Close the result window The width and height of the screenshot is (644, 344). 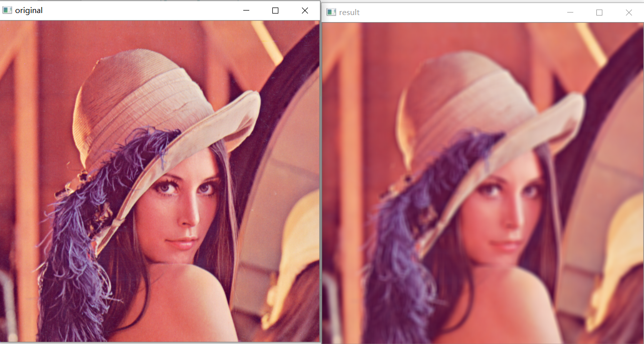pyautogui.click(x=629, y=13)
